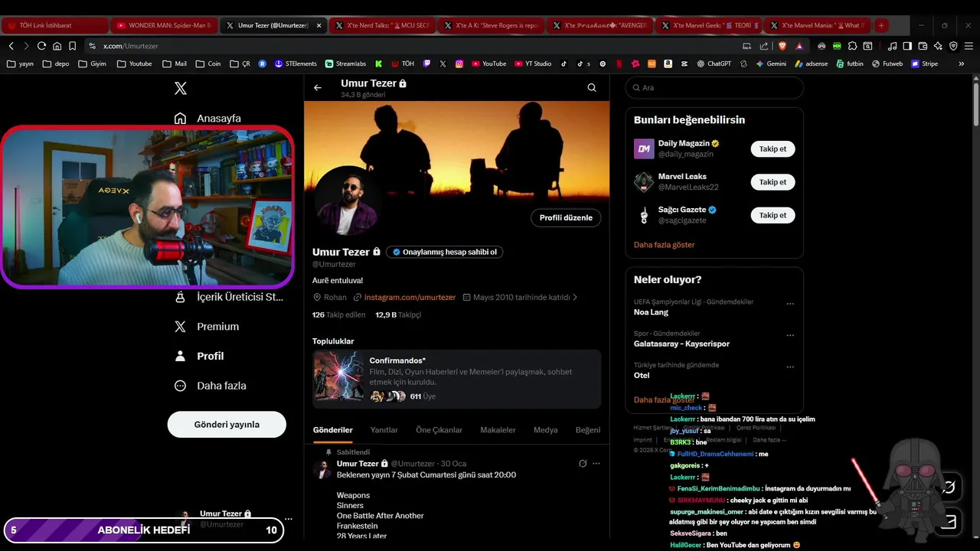This screenshot has height=551, width=980.
Task: Open the ChatGPT bookmark
Action: pos(714,64)
